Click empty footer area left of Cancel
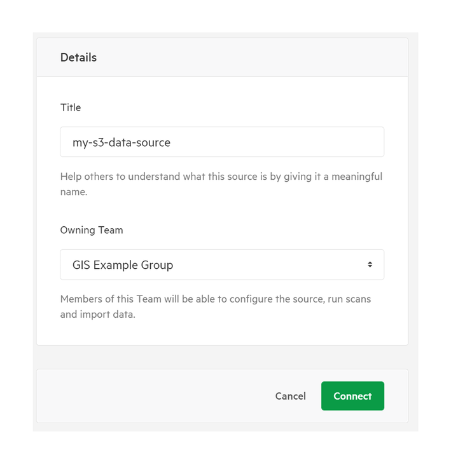 point(152,396)
